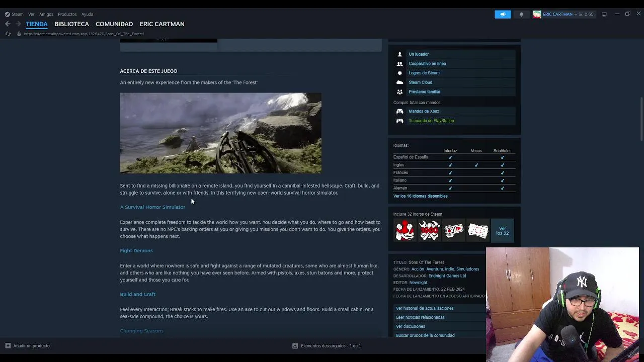Open Ver historial de actualizaciones

[425, 308]
